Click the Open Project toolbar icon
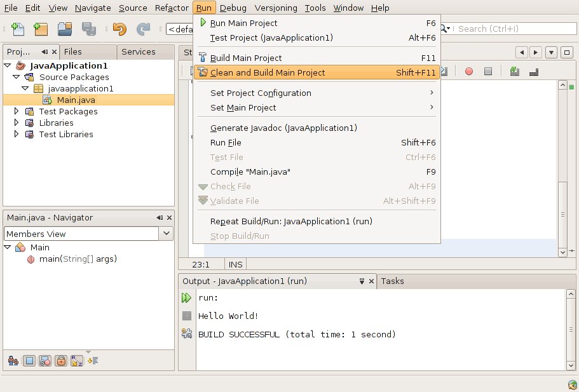Image resolution: width=579 pixels, height=392 pixels. (x=65, y=29)
